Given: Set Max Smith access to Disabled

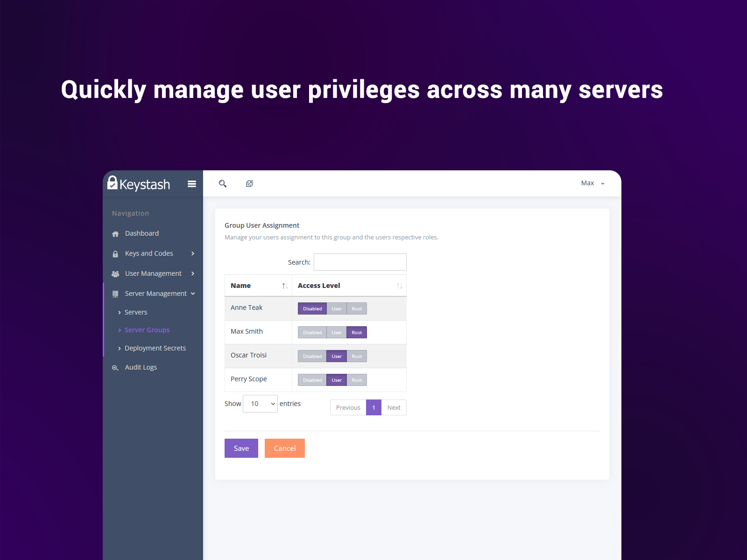Looking at the screenshot, I should [312, 332].
